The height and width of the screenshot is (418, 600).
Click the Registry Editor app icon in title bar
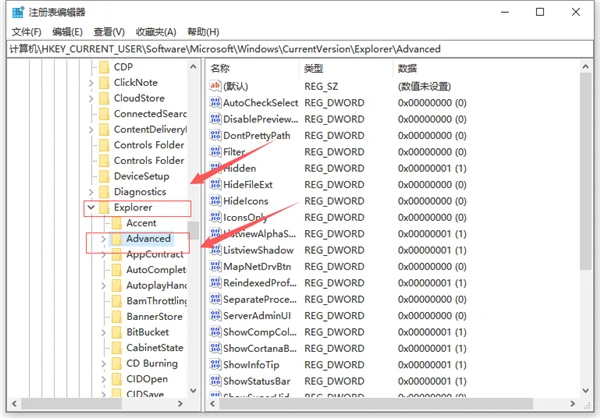tap(13, 11)
